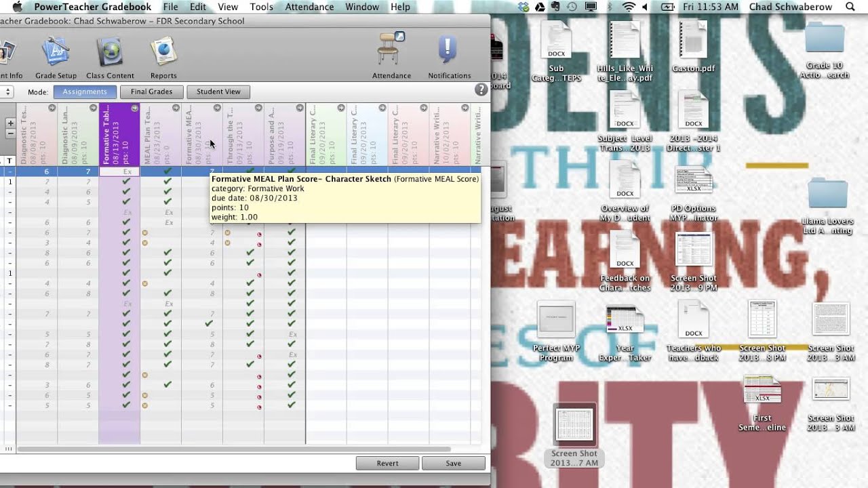868x488 pixels.
Task: Open the Window menu
Action: (362, 7)
